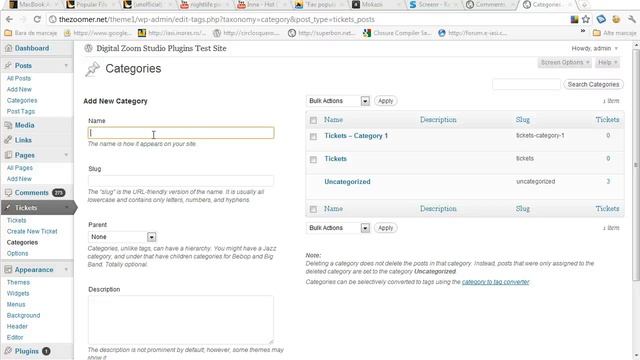This screenshot has width=640, height=360.
Task: Click the browser back arrow
Action: (9, 19)
